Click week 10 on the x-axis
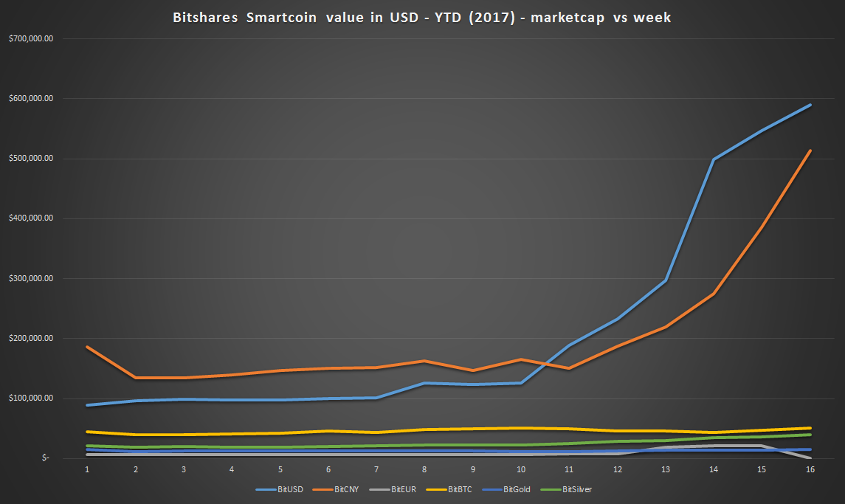This screenshot has height=504, width=845. coord(521,470)
